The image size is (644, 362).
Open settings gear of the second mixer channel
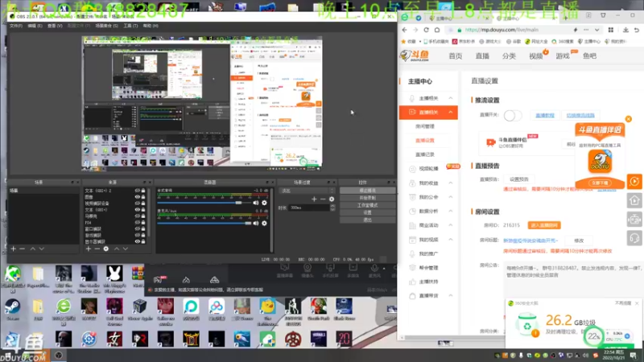click(265, 223)
